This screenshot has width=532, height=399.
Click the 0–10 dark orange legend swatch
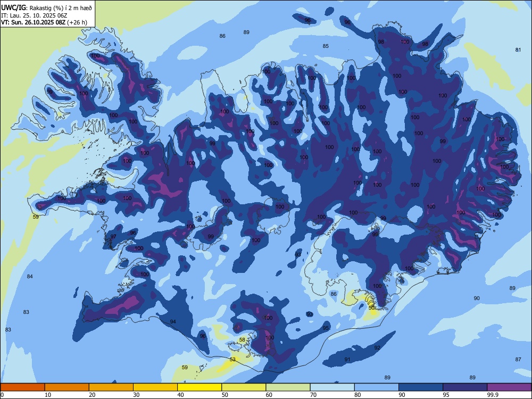click(22, 387)
